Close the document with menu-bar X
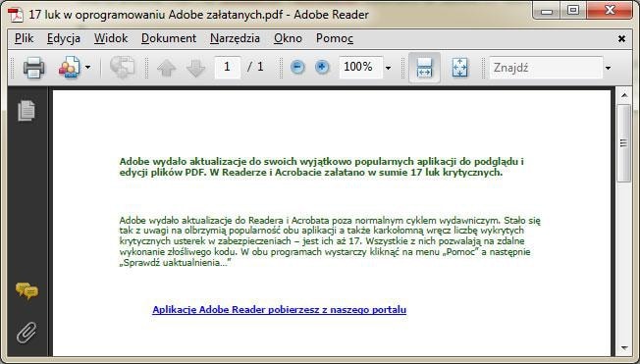This screenshot has height=364, width=640. point(621,39)
